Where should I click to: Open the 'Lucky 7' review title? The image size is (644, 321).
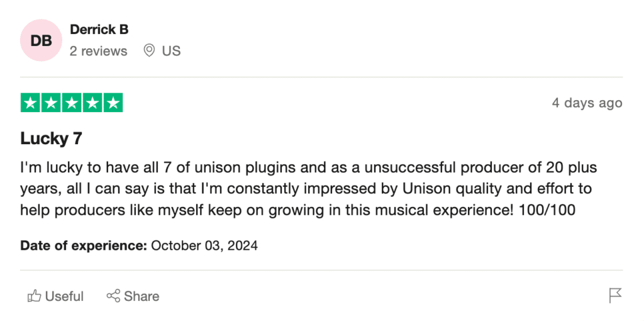coord(52,138)
